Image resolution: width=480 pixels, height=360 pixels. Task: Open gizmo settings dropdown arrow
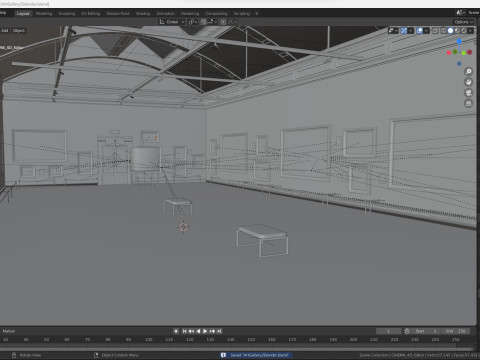point(411,31)
